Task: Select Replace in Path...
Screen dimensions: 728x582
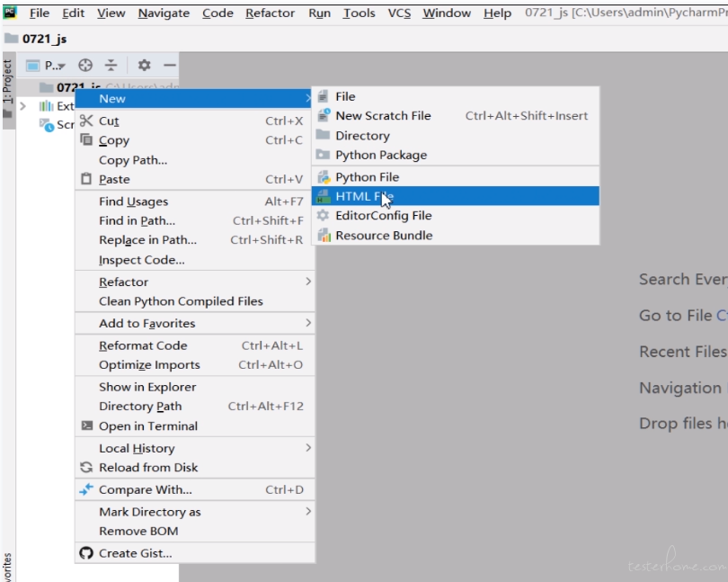Action: coord(194,240)
